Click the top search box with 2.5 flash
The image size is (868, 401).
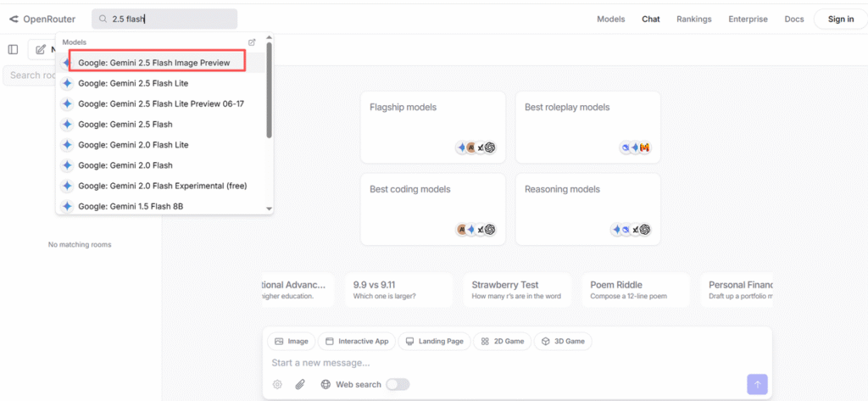(164, 19)
